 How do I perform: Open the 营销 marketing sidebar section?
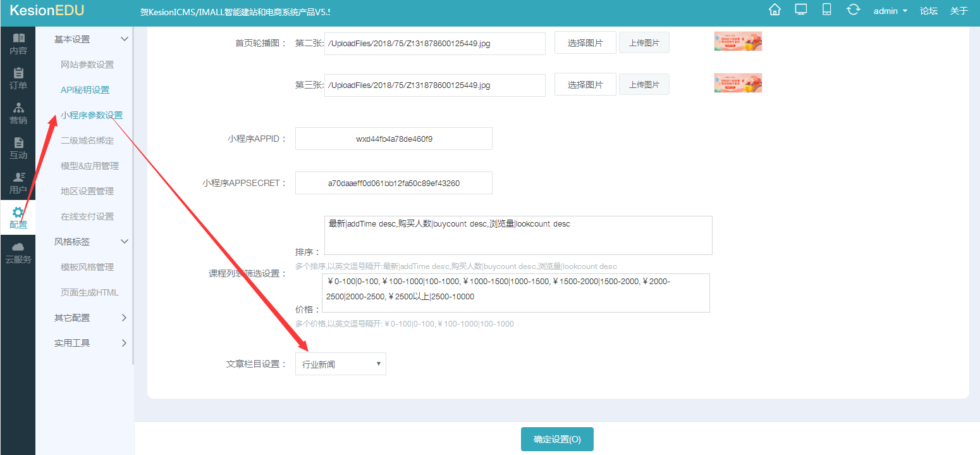coord(18,113)
